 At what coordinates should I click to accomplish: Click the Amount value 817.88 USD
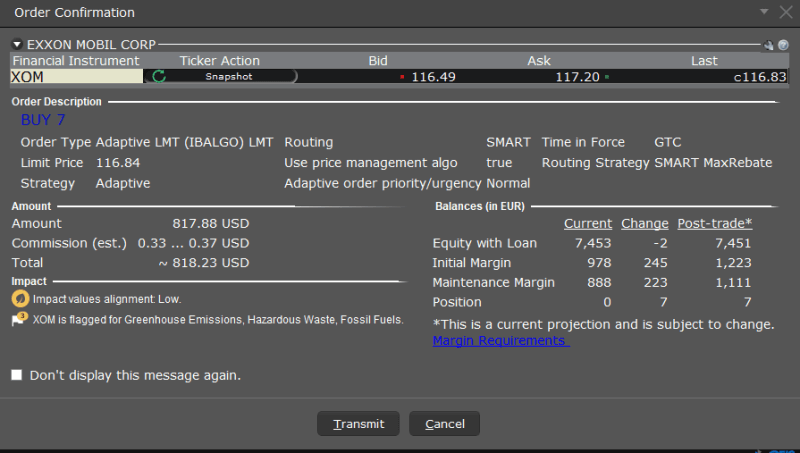coord(210,223)
